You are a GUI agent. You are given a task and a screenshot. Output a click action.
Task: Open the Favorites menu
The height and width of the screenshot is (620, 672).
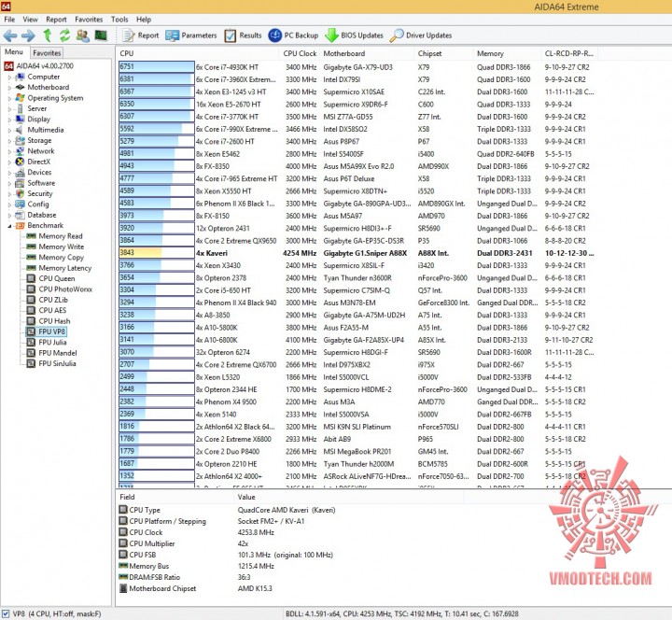tap(89, 20)
